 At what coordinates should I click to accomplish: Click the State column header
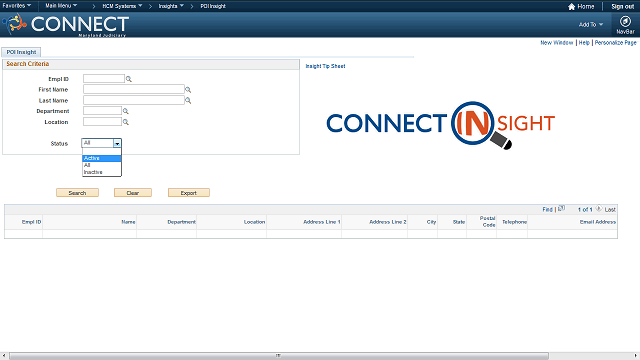(459, 222)
